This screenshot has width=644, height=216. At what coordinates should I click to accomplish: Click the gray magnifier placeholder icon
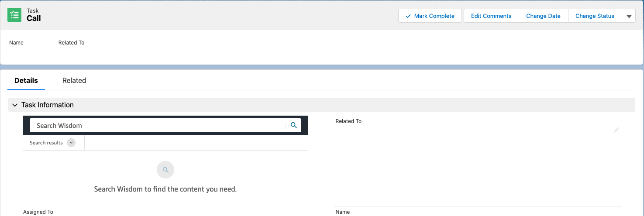(x=165, y=170)
